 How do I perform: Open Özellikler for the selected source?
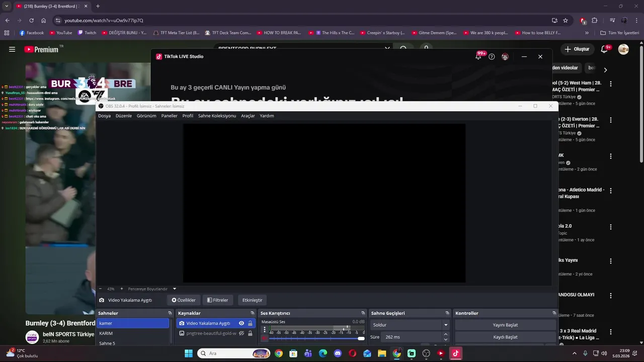pyautogui.click(x=184, y=300)
